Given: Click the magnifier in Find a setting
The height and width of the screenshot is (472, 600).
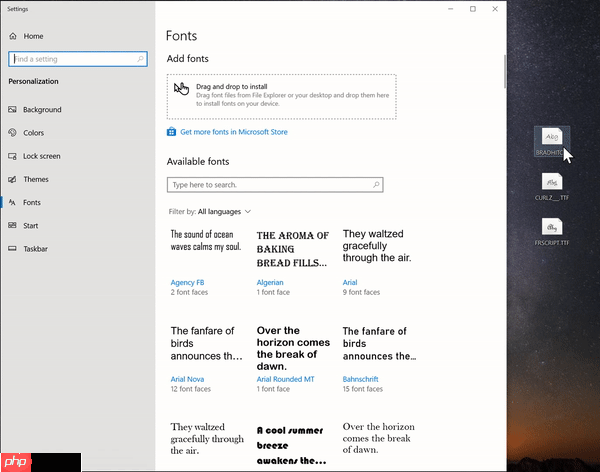Looking at the screenshot, I should tap(140, 59).
